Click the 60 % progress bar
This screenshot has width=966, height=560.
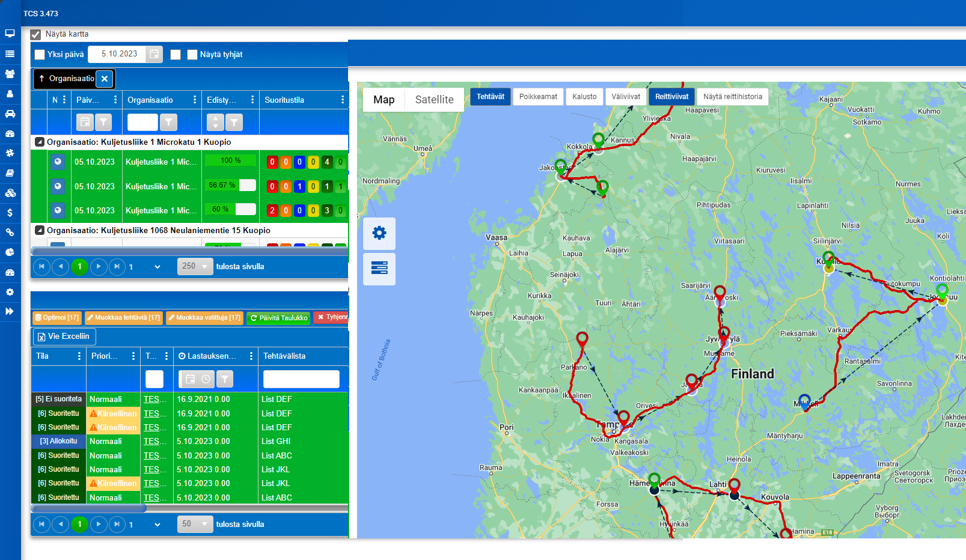[230, 209]
